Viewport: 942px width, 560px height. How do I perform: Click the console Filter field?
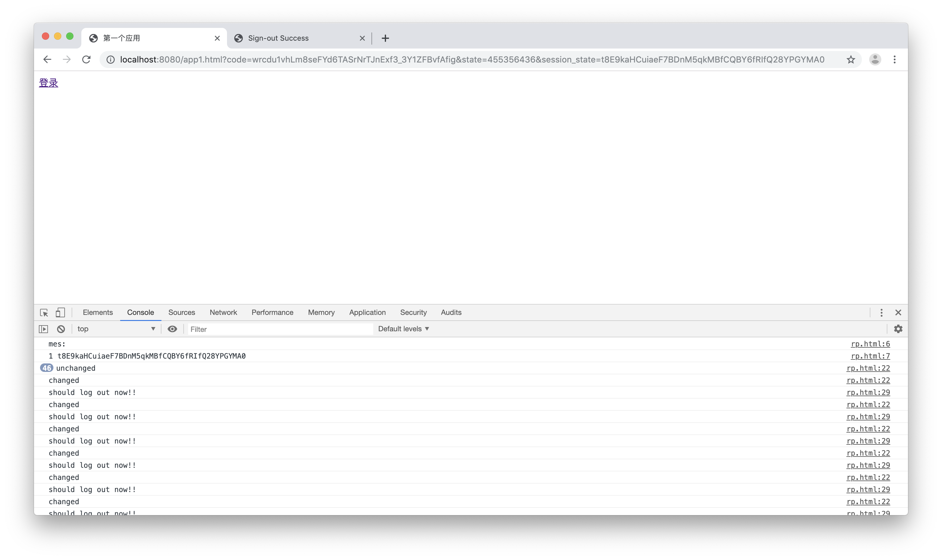[280, 329]
